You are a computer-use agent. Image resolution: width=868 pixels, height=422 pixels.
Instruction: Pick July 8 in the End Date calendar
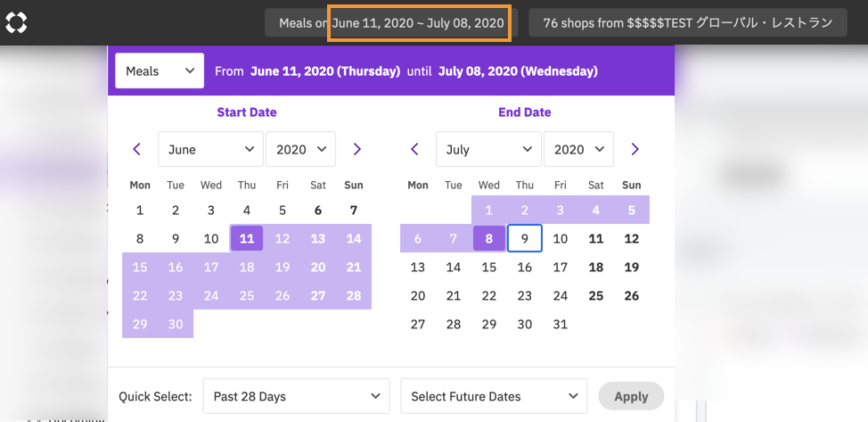coord(489,239)
